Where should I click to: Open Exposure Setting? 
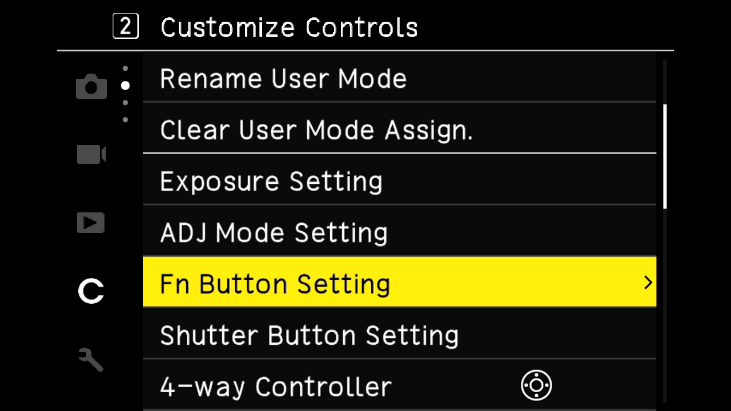(271, 182)
